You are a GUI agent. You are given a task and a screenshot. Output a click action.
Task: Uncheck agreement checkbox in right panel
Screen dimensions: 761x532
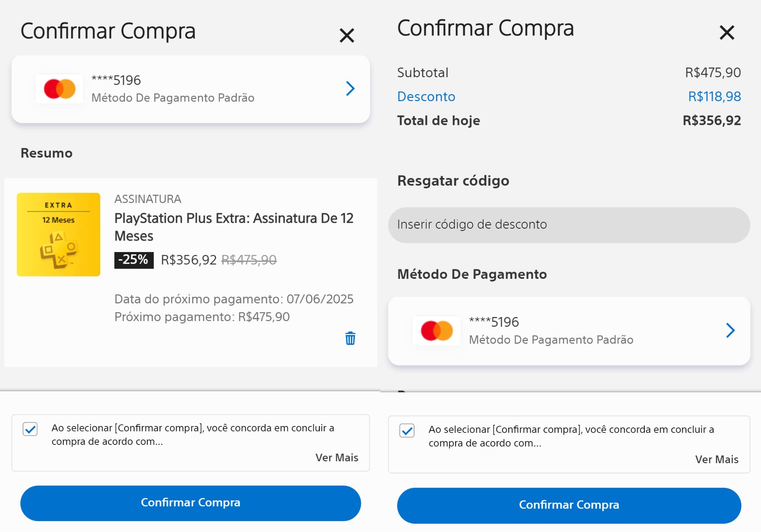pos(407,431)
